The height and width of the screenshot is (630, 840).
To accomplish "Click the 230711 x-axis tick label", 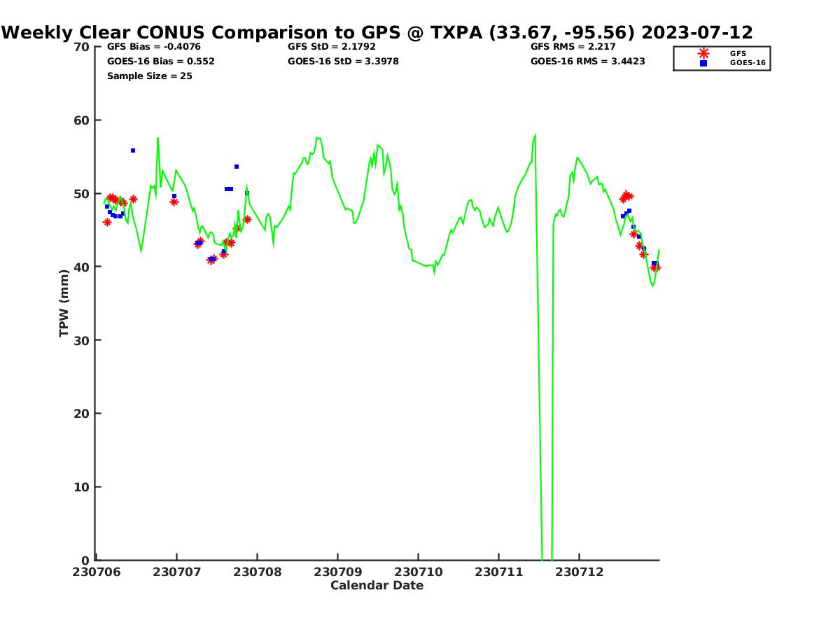I will pos(499,572).
